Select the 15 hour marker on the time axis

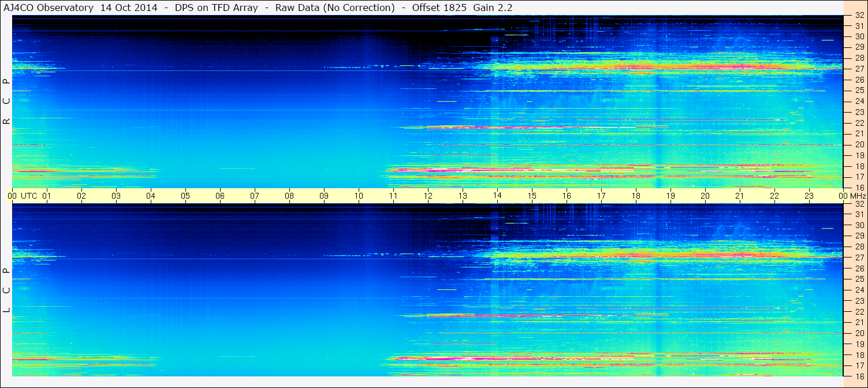point(532,196)
